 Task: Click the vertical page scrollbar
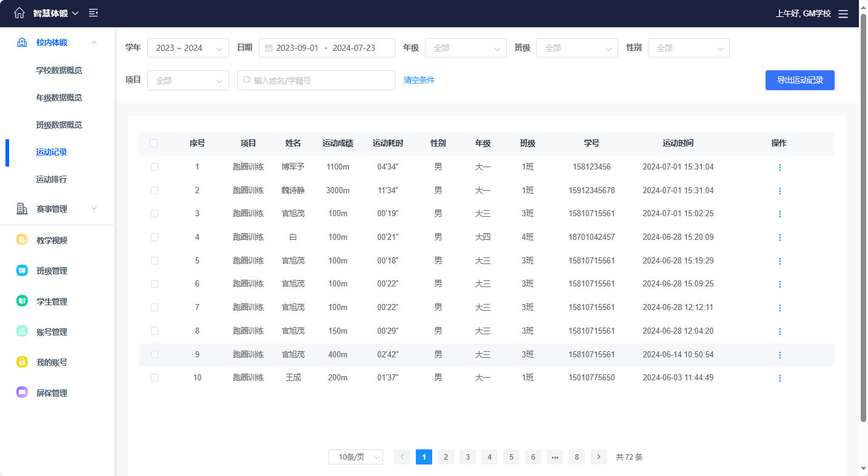click(864, 218)
